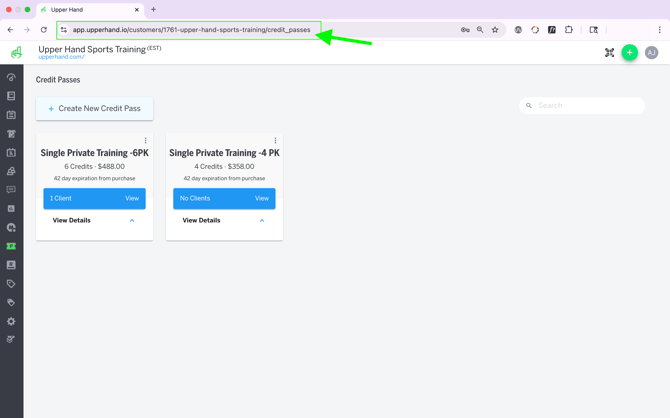670x418 pixels.
Task: Bookmark this page with the star icon
Action: pyautogui.click(x=495, y=30)
